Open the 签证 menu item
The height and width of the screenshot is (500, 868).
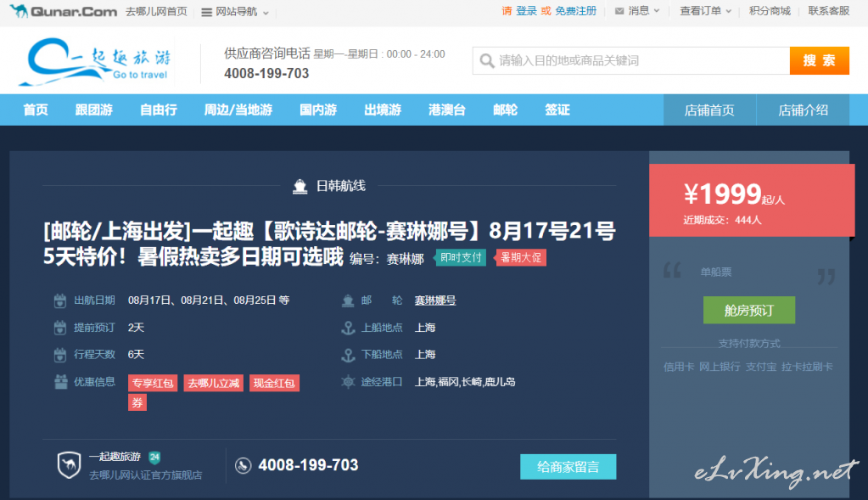click(x=557, y=110)
